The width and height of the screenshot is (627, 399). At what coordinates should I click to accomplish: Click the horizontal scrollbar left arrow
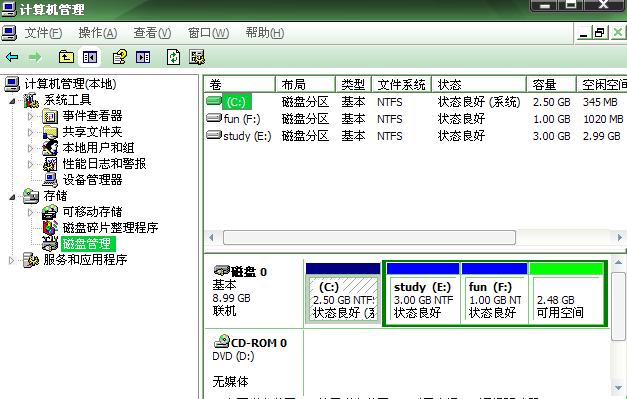(211, 237)
